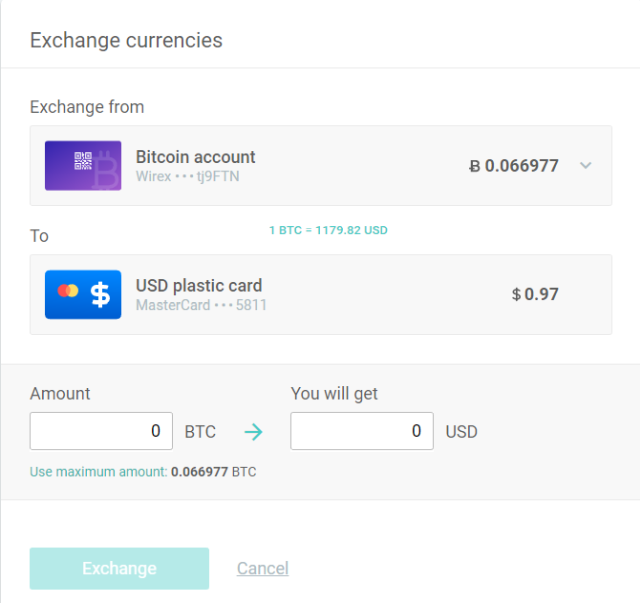The height and width of the screenshot is (603, 640).
Task: Click the blue USD plastic card icon
Action: tap(83, 294)
